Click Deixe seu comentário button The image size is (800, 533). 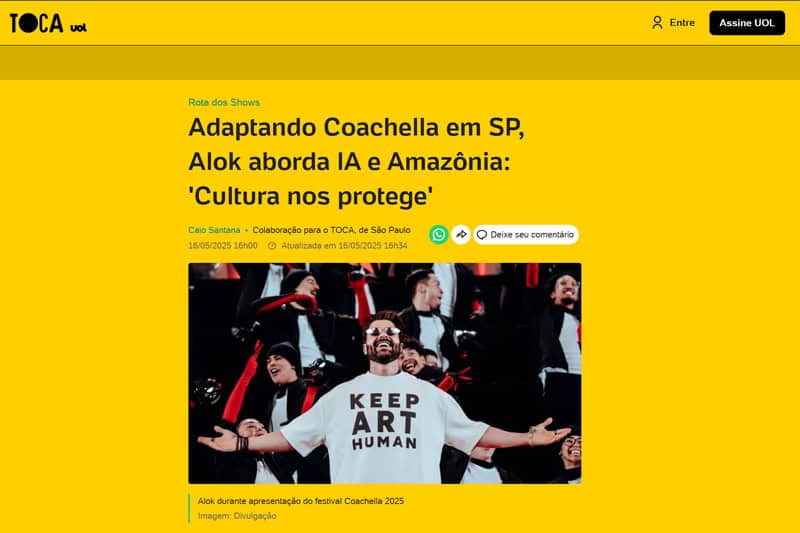tap(526, 235)
